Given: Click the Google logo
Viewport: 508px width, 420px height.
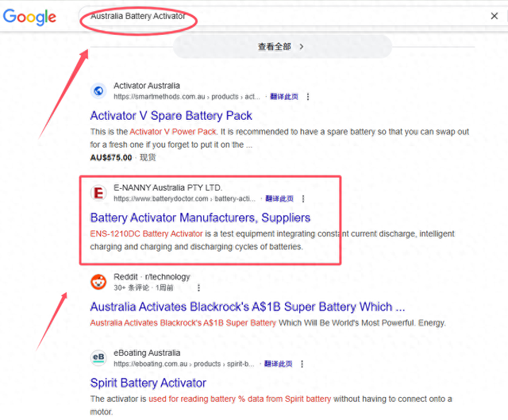Looking at the screenshot, I should click(29, 17).
